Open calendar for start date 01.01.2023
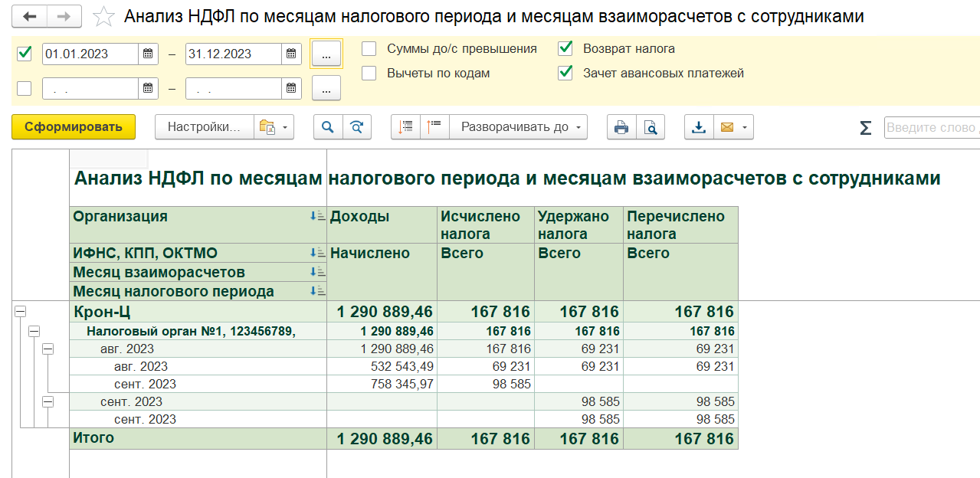The image size is (980, 478). [x=149, y=54]
